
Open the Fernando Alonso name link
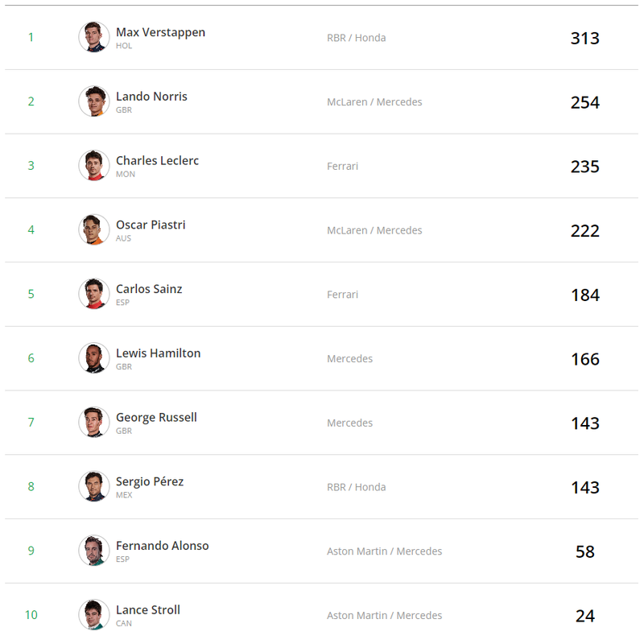tap(162, 546)
